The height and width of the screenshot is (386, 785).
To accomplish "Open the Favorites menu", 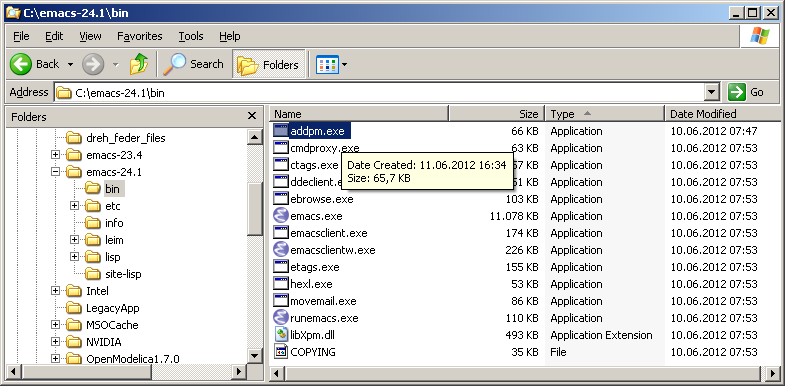I will pos(140,36).
